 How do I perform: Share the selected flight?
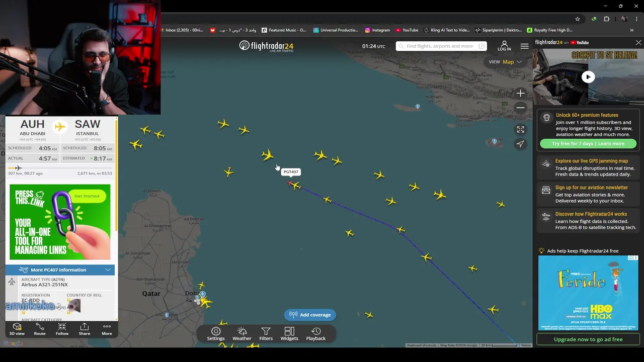point(85,330)
